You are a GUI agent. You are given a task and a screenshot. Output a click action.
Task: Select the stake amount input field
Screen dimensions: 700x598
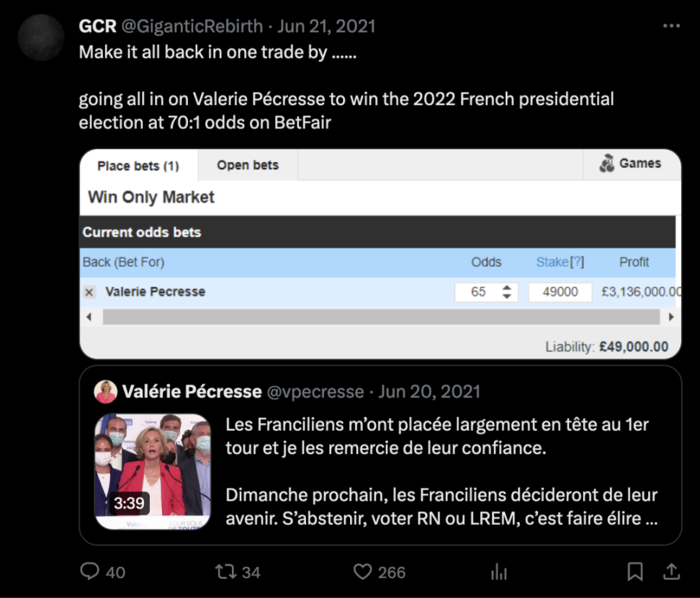(560, 292)
